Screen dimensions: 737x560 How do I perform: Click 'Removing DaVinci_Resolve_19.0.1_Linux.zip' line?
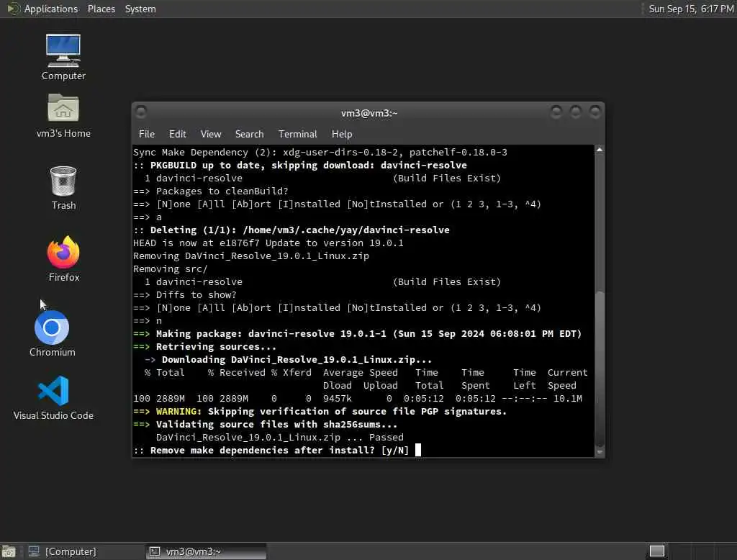[251, 256]
